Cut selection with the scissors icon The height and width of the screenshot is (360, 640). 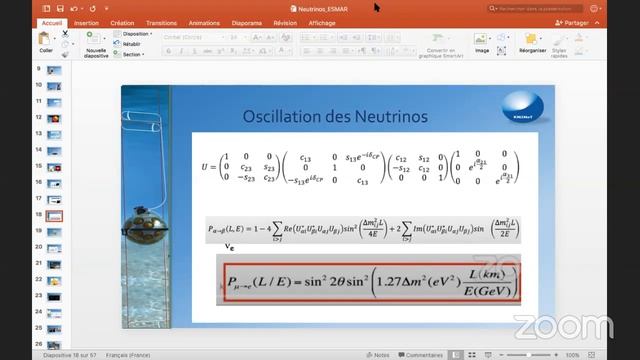pos(65,33)
